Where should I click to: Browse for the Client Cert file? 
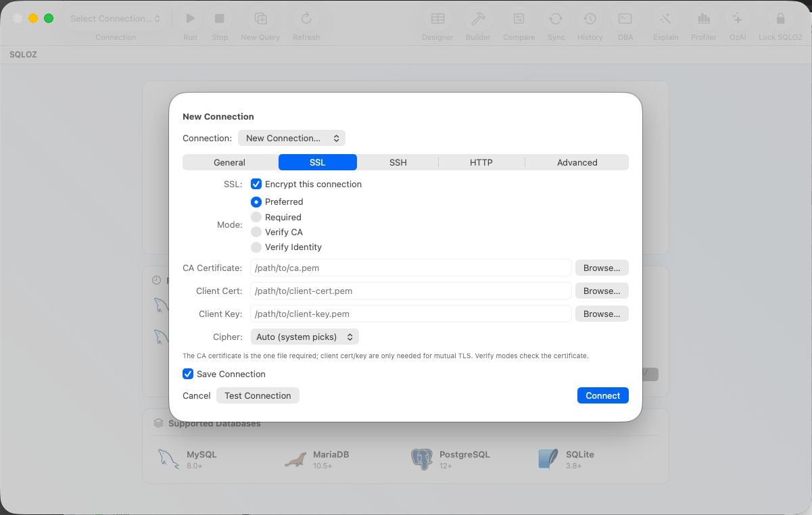[602, 291]
